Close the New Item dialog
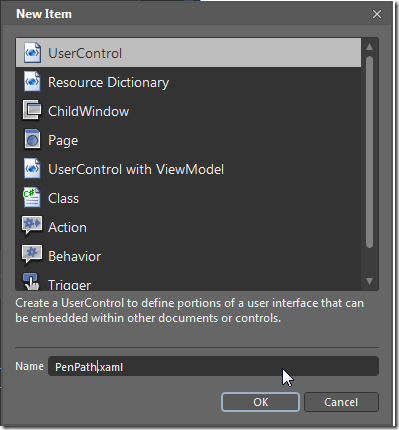Viewport: 399px width, 430px height. [x=377, y=14]
